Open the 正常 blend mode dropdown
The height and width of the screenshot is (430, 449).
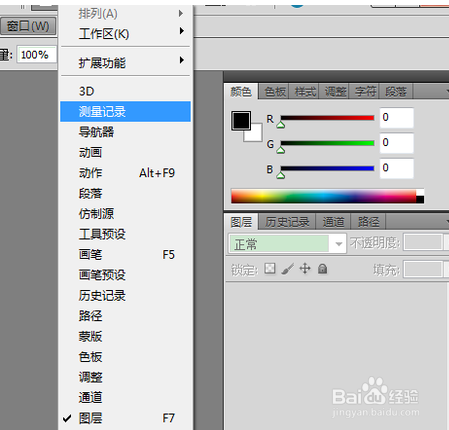click(x=287, y=244)
